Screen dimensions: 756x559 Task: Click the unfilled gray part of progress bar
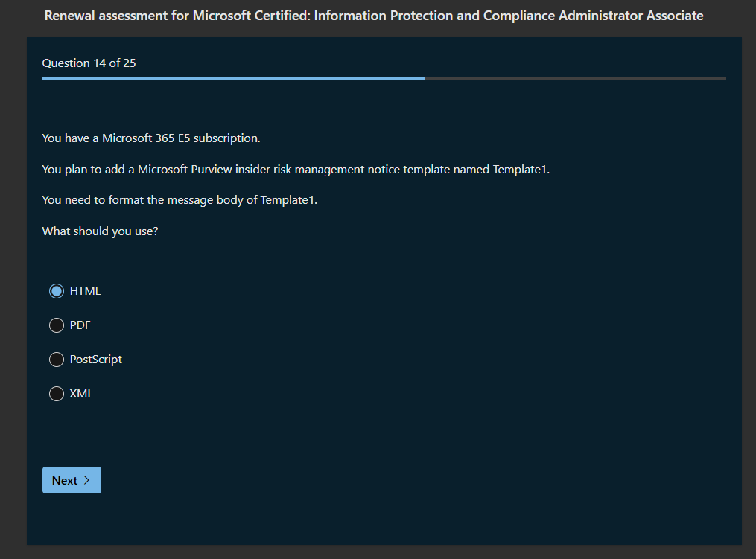coord(575,78)
